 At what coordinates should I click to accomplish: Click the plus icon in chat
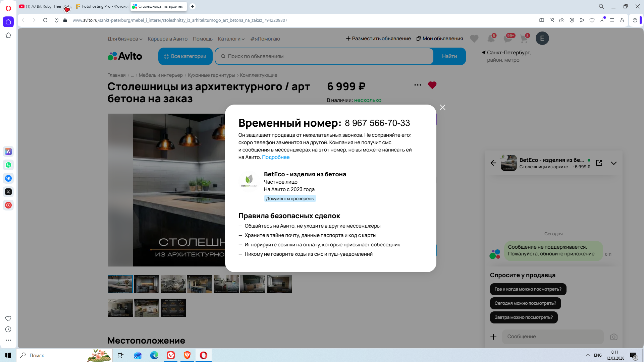click(x=493, y=337)
